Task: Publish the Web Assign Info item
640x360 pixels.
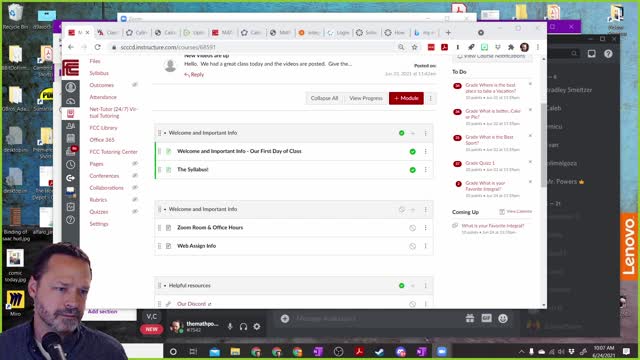Action: tap(413, 246)
